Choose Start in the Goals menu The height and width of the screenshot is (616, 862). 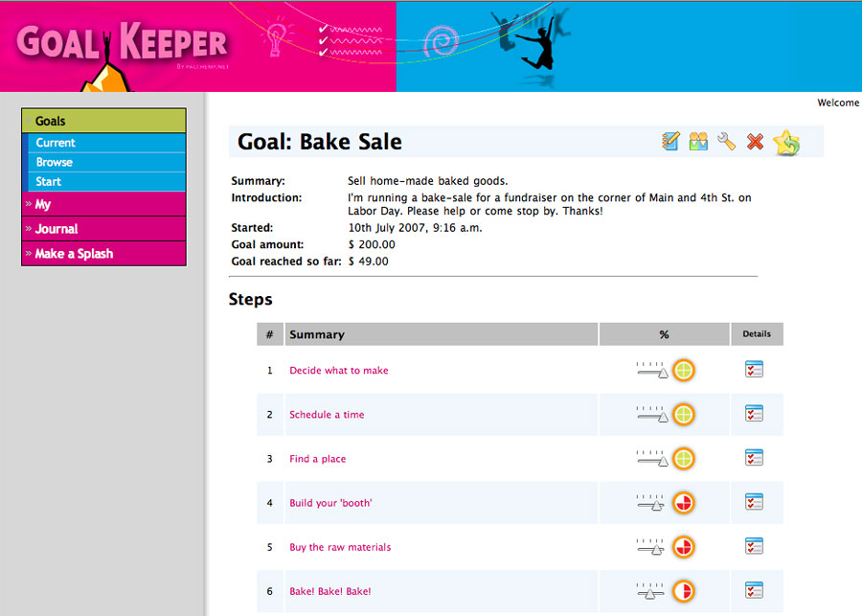tap(49, 181)
